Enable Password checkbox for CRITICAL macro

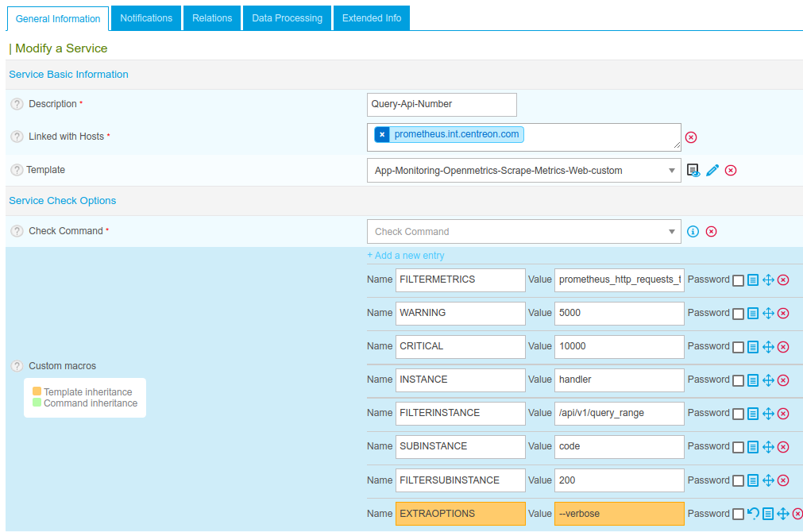click(x=739, y=347)
